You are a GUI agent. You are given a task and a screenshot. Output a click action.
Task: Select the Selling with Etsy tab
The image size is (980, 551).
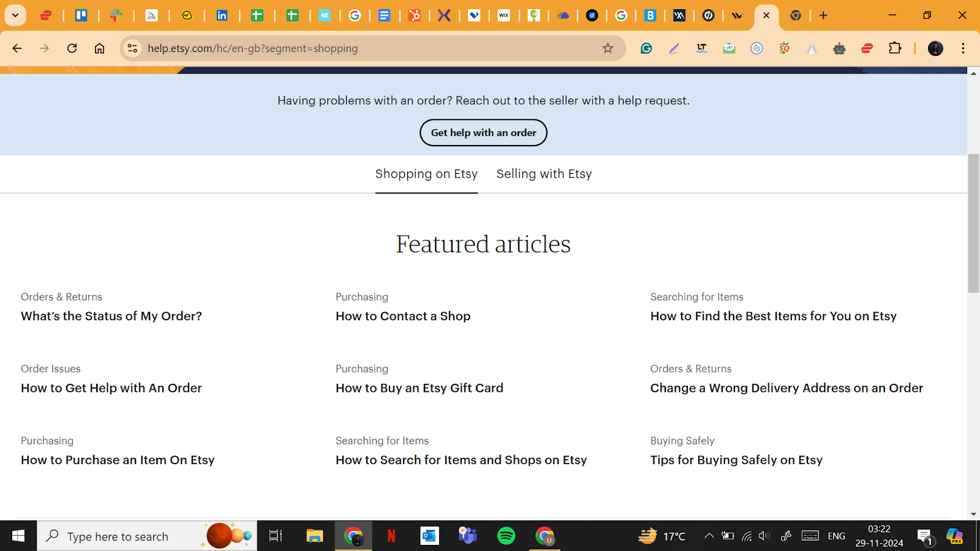[544, 174]
